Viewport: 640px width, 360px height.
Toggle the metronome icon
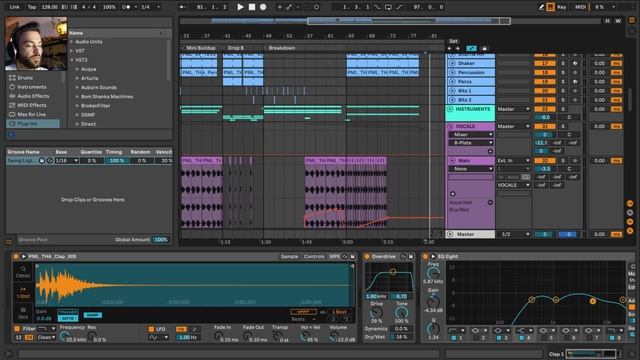[x=127, y=7]
